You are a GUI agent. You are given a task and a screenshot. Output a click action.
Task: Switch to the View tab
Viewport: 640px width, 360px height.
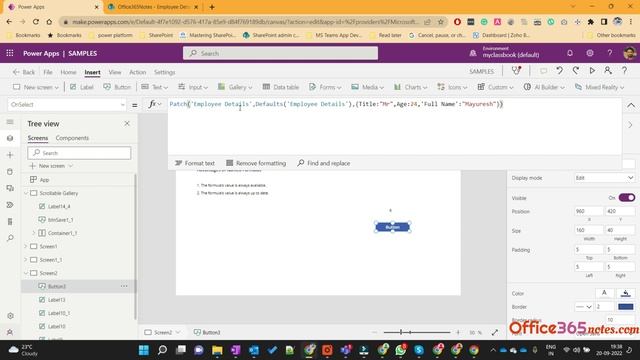[115, 72]
